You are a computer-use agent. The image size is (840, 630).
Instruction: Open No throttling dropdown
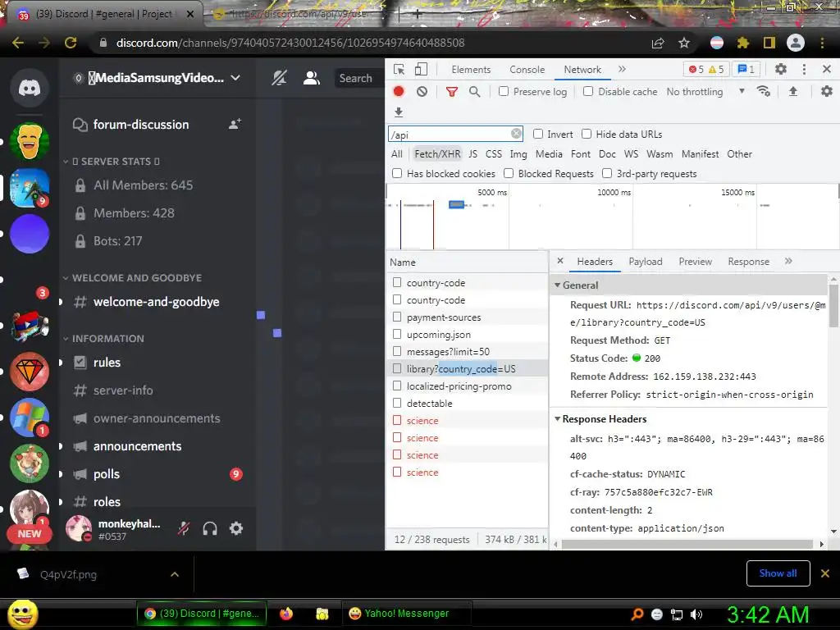click(x=705, y=92)
